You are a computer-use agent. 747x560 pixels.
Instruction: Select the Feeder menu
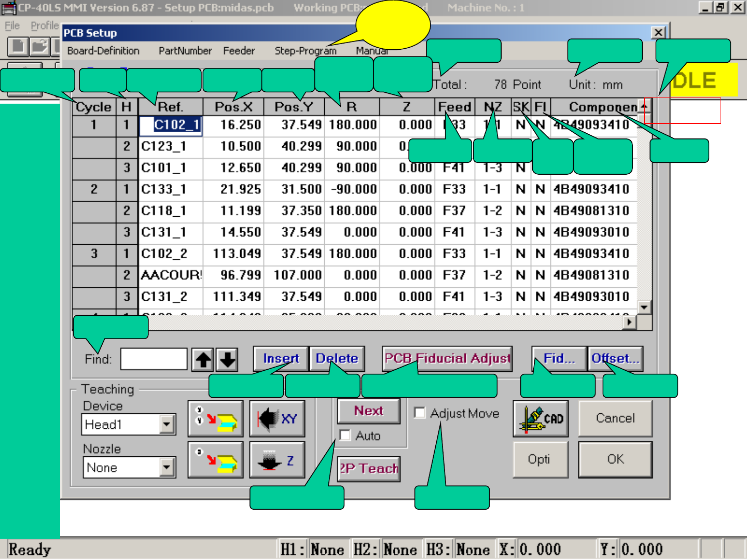point(239,51)
